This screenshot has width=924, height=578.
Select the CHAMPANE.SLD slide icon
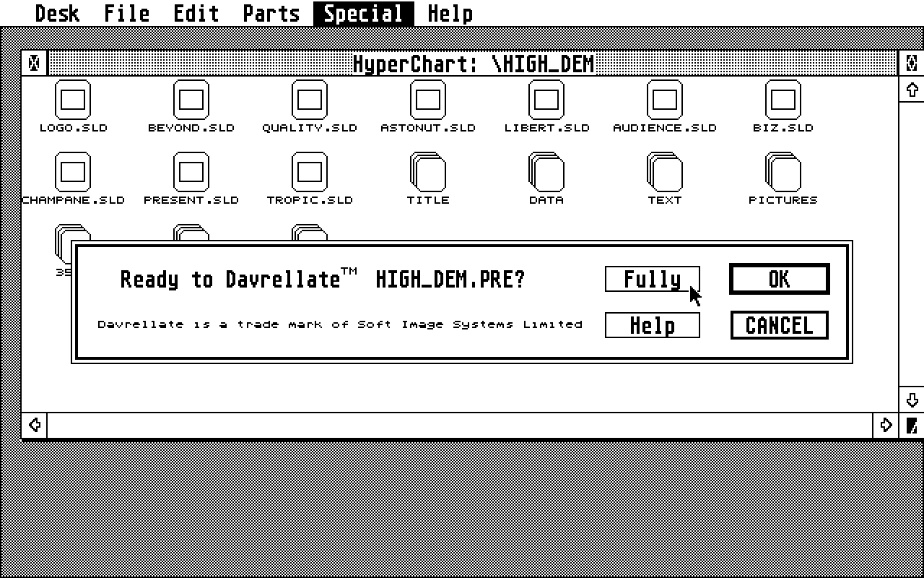point(73,172)
